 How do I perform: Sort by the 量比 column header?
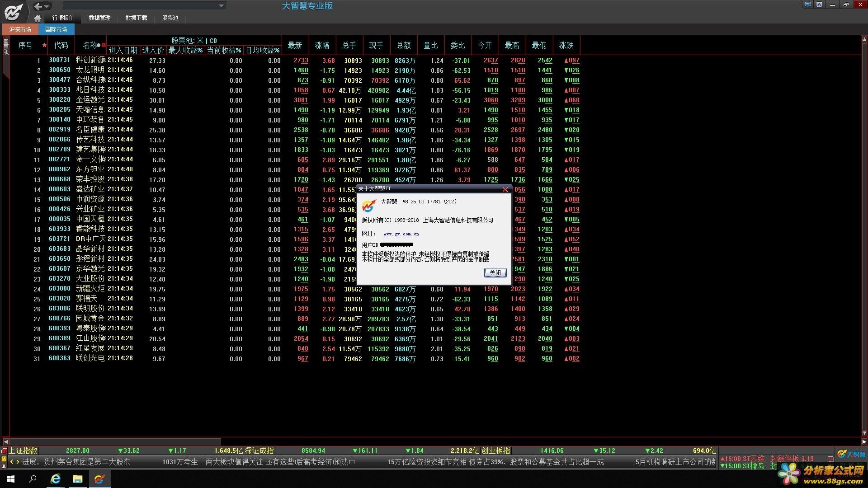coord(430,45)
